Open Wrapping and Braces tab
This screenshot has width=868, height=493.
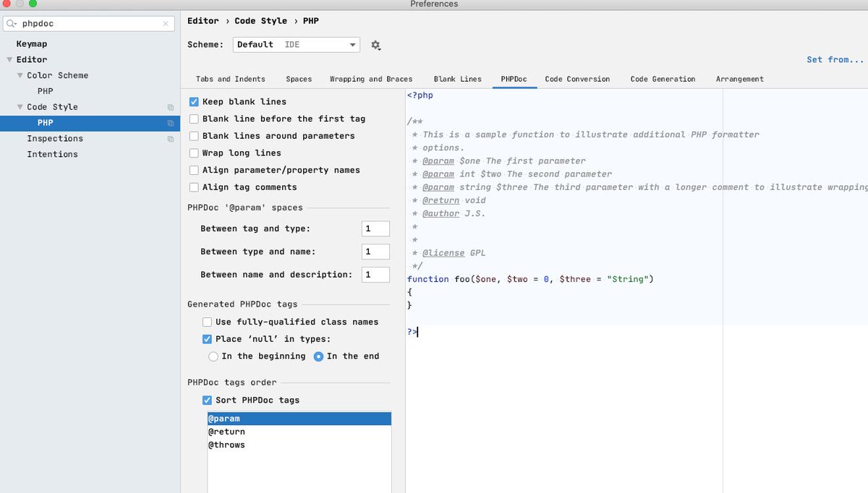pos(371,79)
